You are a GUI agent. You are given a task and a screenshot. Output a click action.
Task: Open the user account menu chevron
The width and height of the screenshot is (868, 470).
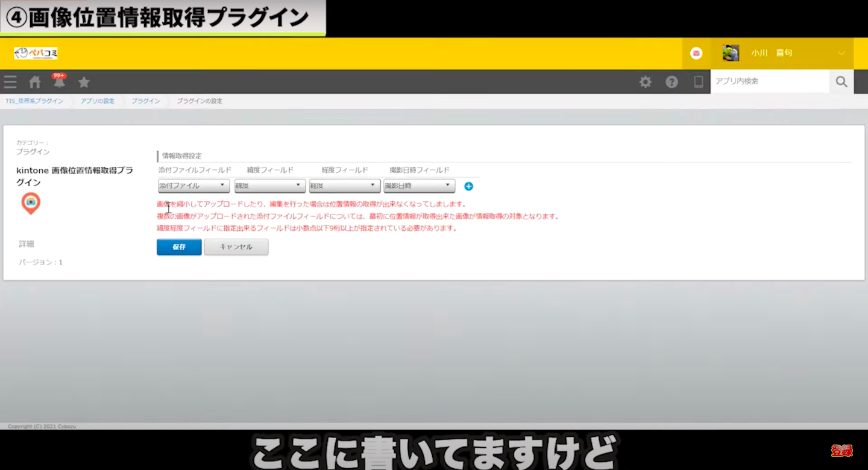coord(841,54)
